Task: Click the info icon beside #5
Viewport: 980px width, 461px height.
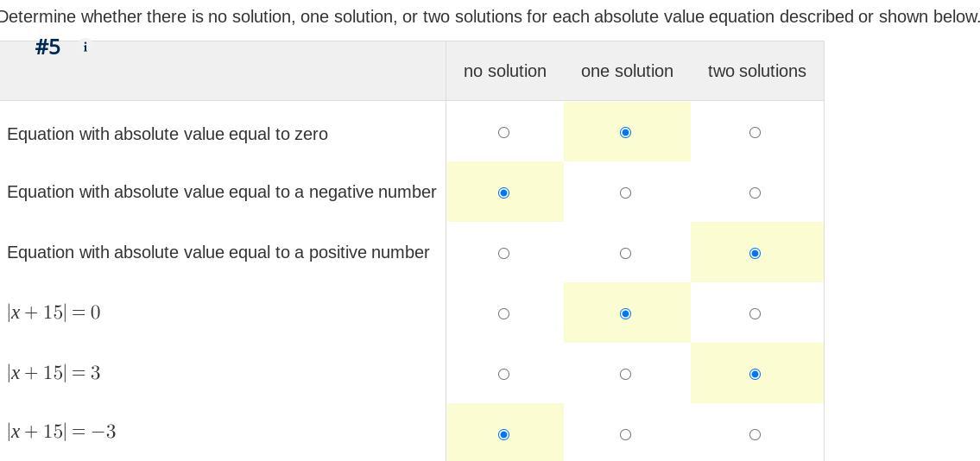Action: tap(85, 47)
